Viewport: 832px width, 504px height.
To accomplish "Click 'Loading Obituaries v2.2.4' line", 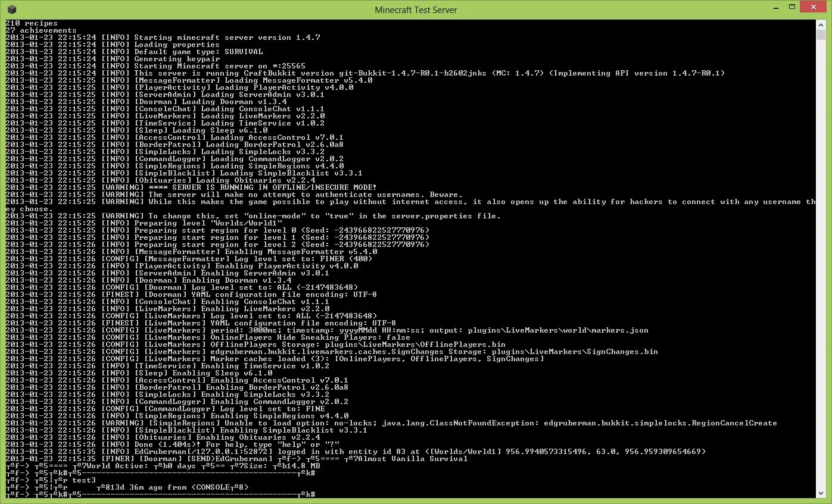I will (161, 180).
